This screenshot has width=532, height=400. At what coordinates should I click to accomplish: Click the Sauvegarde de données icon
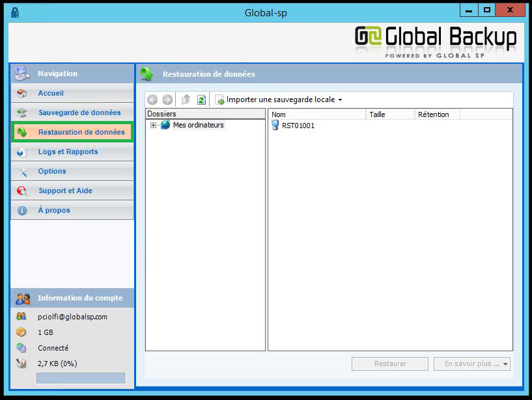pyautogui.click(x=22, y=113)
